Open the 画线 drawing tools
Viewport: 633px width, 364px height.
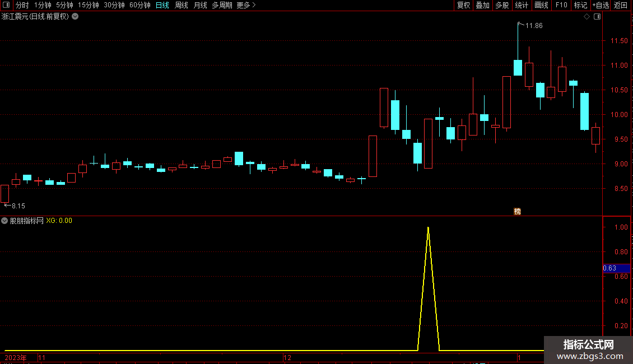[x=541, y=5]
